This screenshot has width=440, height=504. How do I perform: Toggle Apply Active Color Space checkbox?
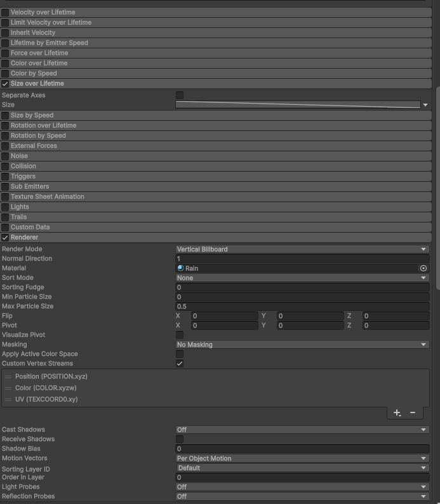tap(180, 354)
